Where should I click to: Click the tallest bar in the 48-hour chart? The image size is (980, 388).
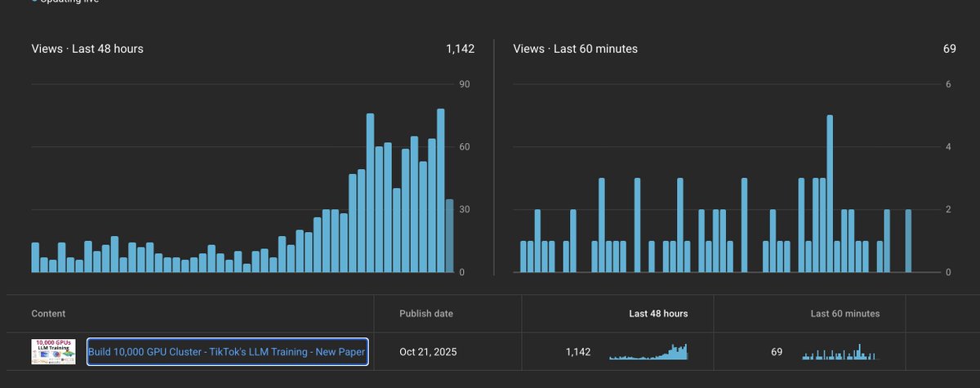tap(441, 190)
